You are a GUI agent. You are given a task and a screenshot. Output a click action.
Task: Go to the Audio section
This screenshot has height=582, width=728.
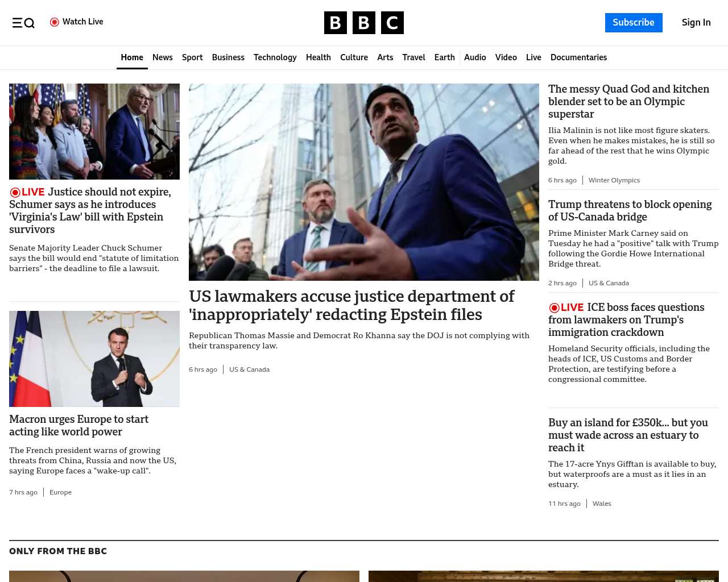(475, 57)
